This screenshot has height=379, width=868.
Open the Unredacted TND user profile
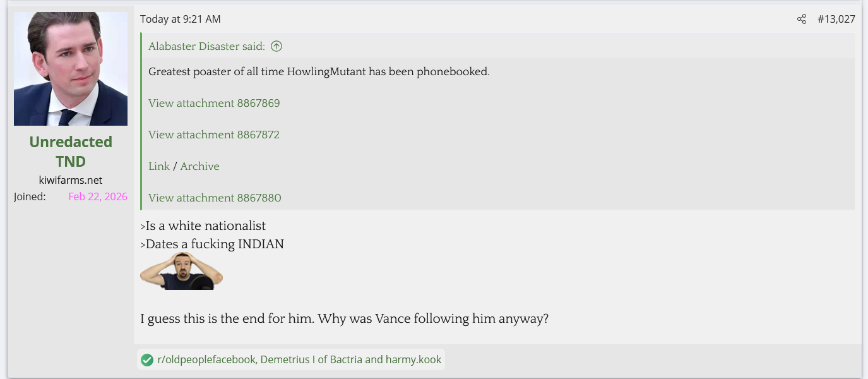coord(71,151)
